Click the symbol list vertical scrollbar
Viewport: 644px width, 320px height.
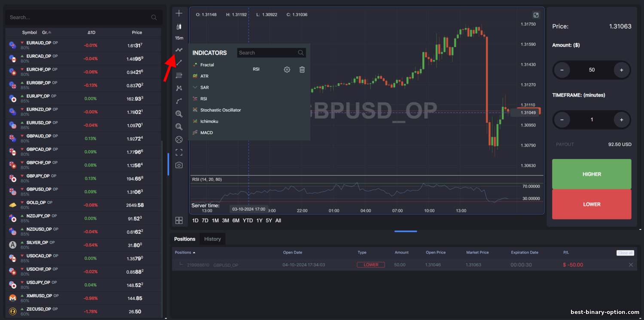[x=162, y=229]
